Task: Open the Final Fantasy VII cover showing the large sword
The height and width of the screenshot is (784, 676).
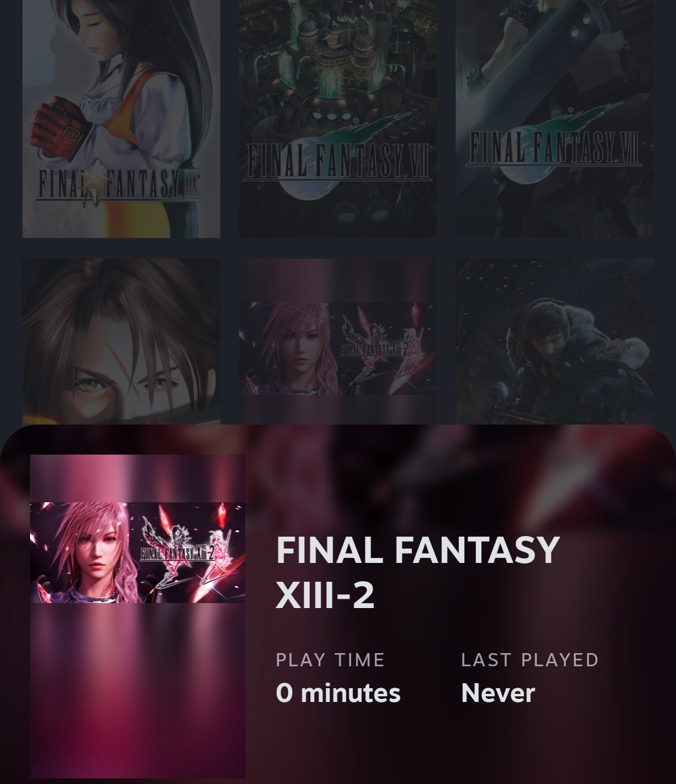Action: (x=555, y=118)
